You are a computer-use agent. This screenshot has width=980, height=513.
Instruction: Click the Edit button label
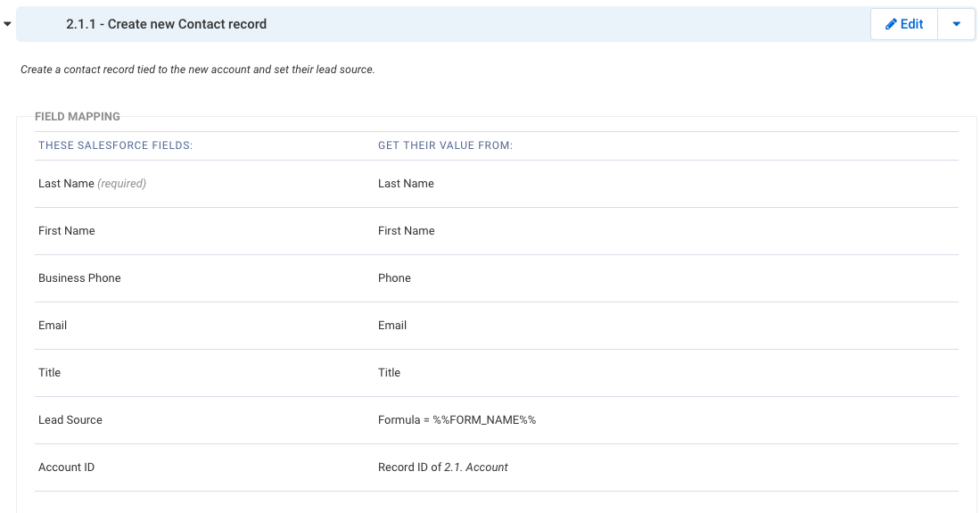tap(911, 24)
